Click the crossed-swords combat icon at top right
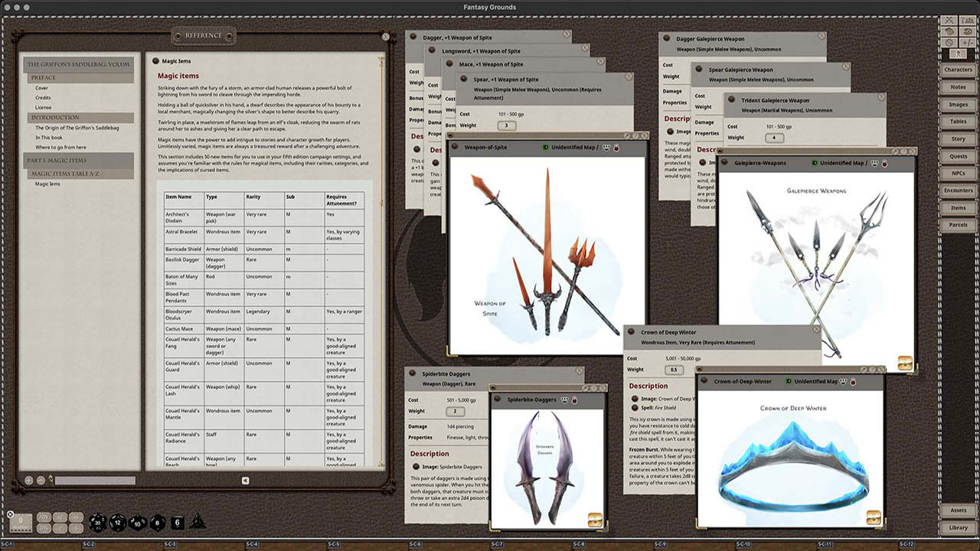This screenshot has width=980, height=551. 949,21
